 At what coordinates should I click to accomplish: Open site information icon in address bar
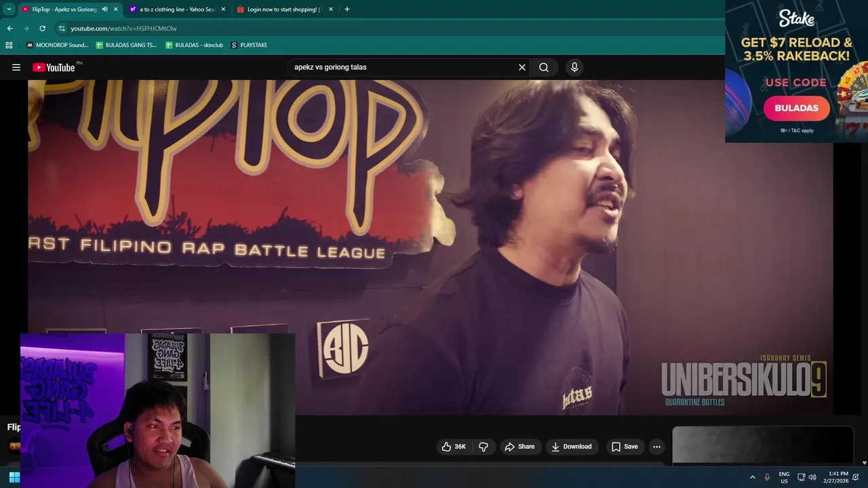point(62,28)
